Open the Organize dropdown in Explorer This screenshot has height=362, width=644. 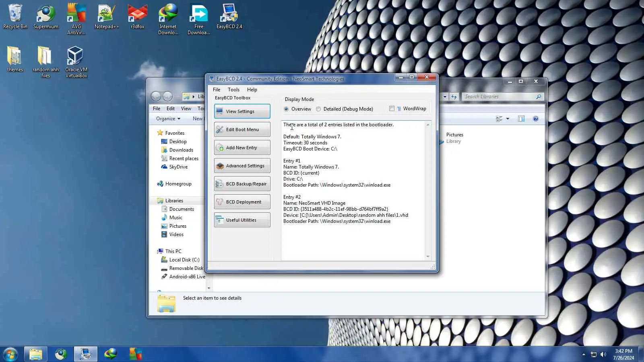click(168, 119)
